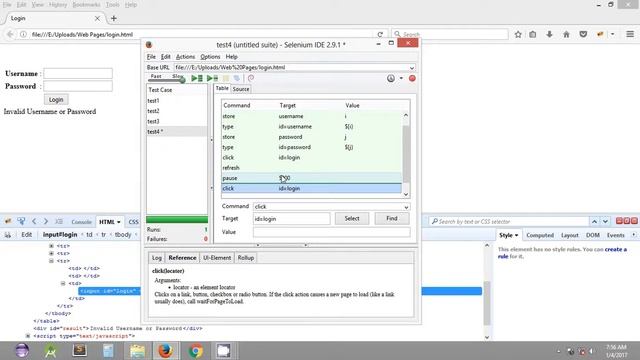Select test2 in the Test Case list

pyautogui.click(x=177, y=111)
